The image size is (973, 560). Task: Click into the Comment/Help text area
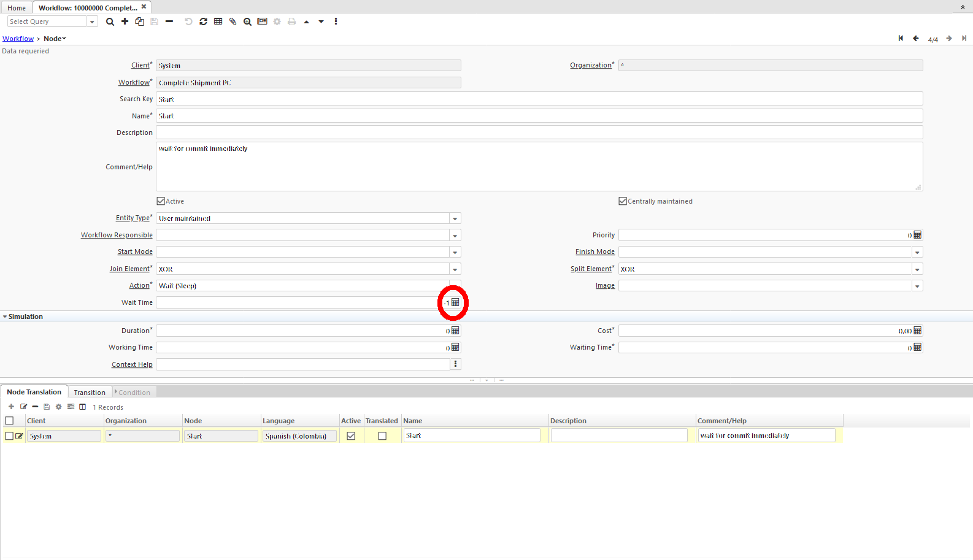[539, 167]
